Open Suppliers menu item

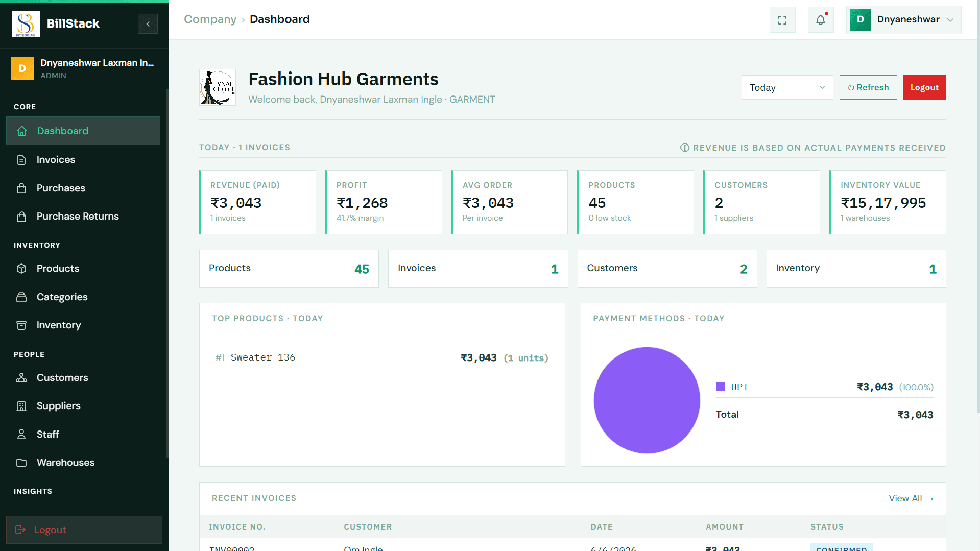coord(83,406)
